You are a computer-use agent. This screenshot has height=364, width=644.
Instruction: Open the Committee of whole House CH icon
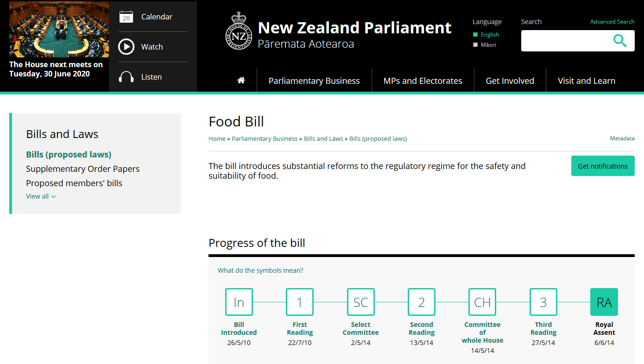(482, 302)
